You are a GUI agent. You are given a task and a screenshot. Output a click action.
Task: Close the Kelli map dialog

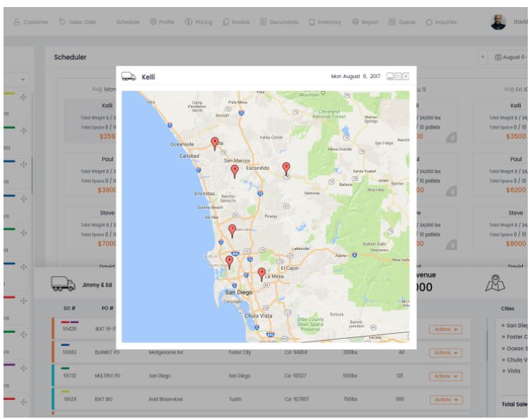click(406, 76)
